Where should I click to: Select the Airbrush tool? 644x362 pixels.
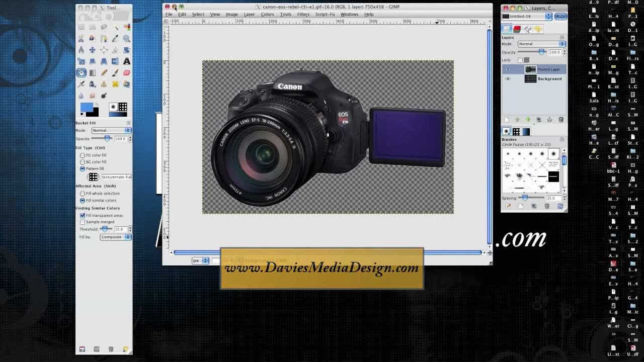(x=81, y=84)
